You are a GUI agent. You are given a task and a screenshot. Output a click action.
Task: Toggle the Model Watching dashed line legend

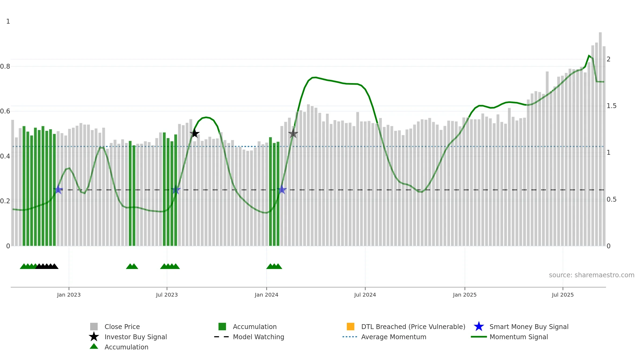pyautogui.click(x=249, y=337)
